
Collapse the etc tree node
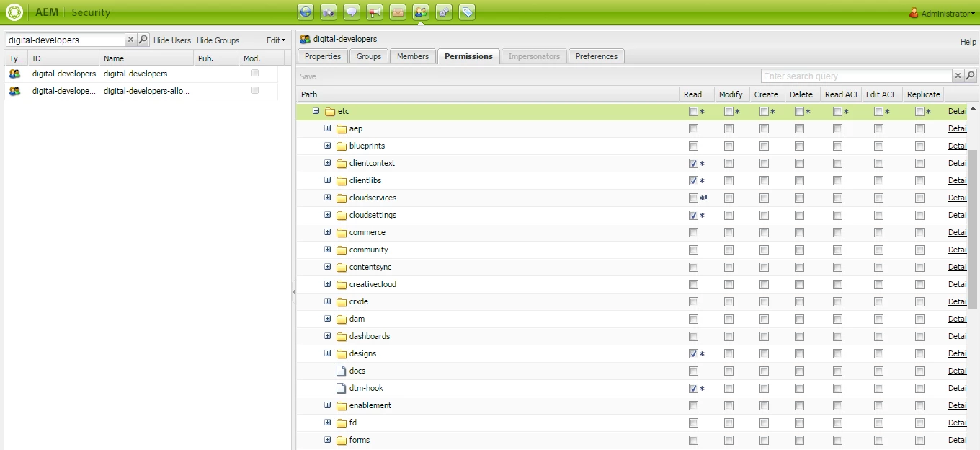point(316,111)
